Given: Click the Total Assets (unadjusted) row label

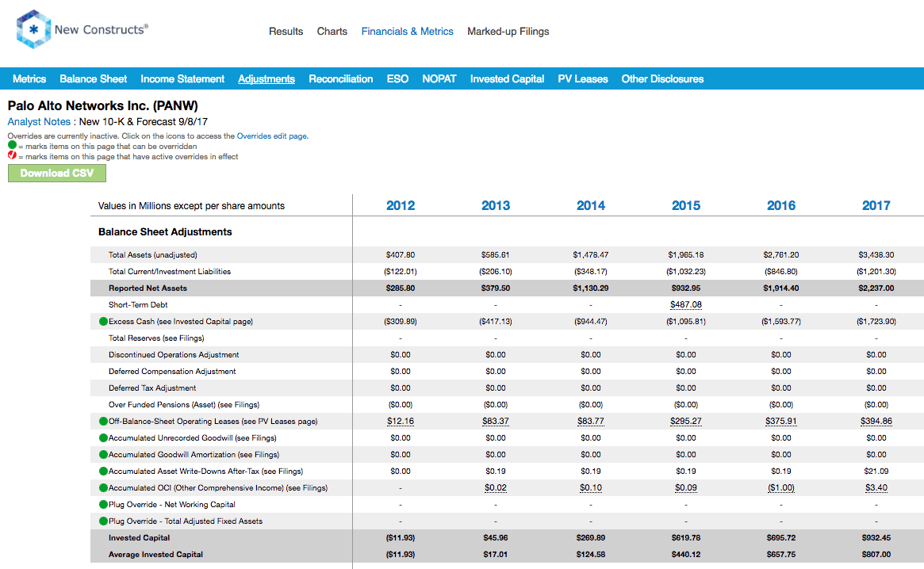Looking at the screenshot, I should 152,255.
